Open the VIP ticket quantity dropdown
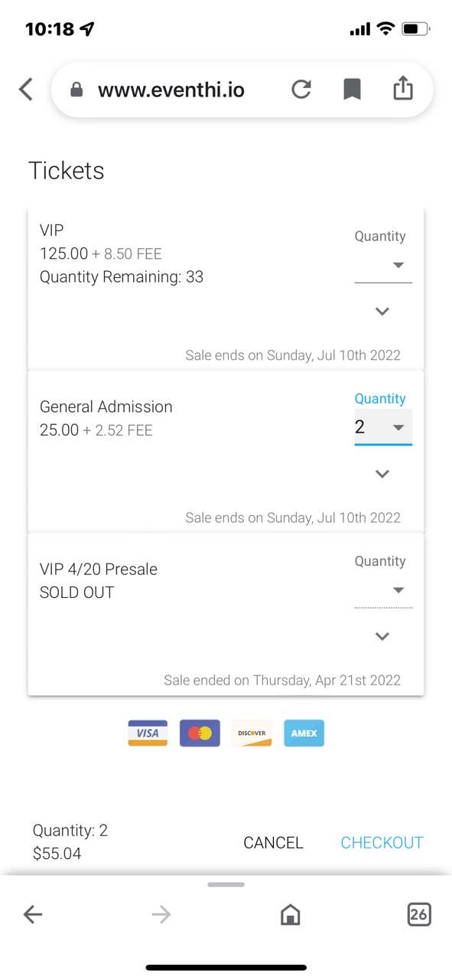 (383, 266)
